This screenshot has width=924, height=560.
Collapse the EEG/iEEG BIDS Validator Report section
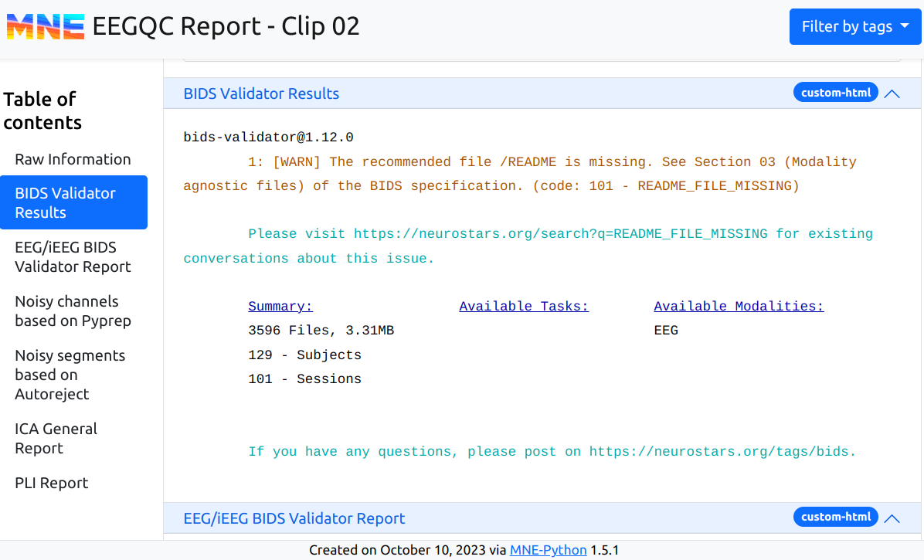tap(892, 518)
